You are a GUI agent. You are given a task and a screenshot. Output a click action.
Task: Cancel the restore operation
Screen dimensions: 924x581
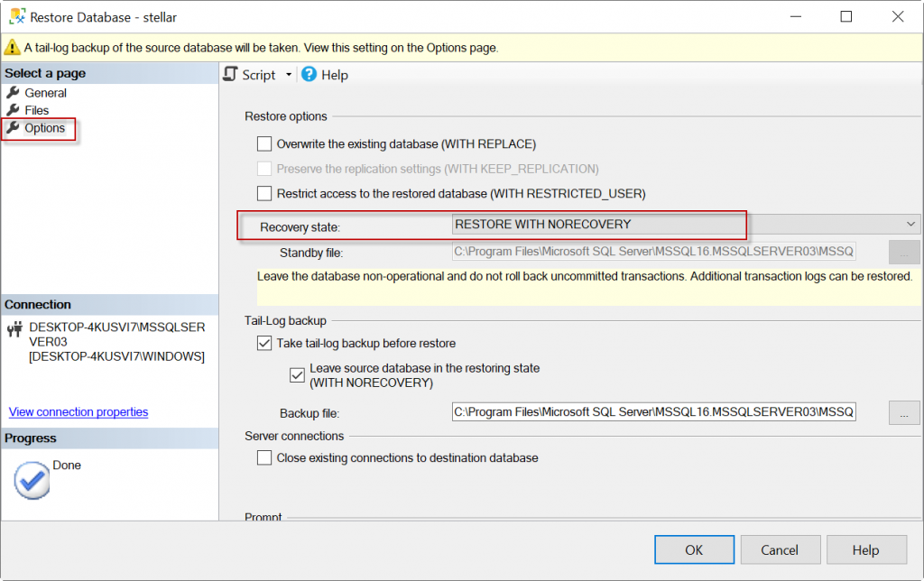point(779,549)
